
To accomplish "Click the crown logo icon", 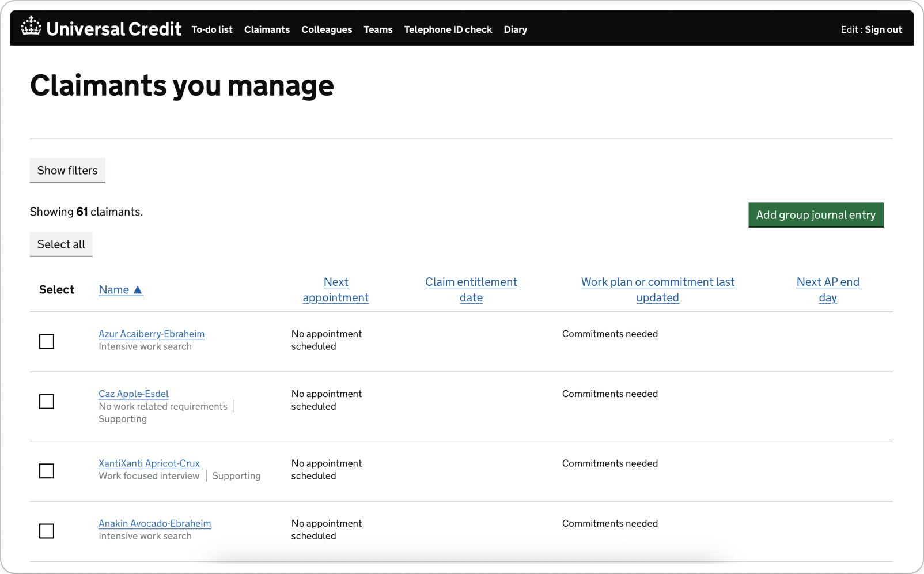I will [31, 26].
